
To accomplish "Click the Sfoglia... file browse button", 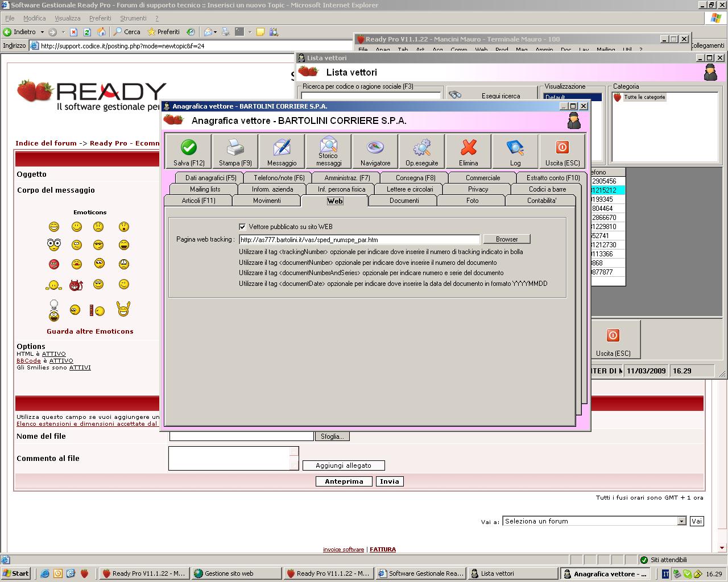I will [x=332, y=436].
